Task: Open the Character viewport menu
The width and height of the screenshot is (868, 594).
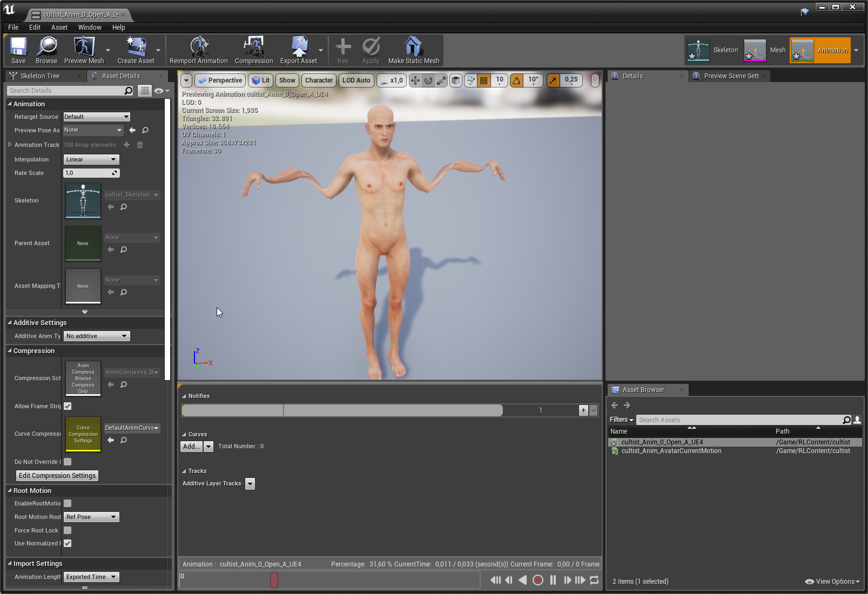Action: pos(319,80)
